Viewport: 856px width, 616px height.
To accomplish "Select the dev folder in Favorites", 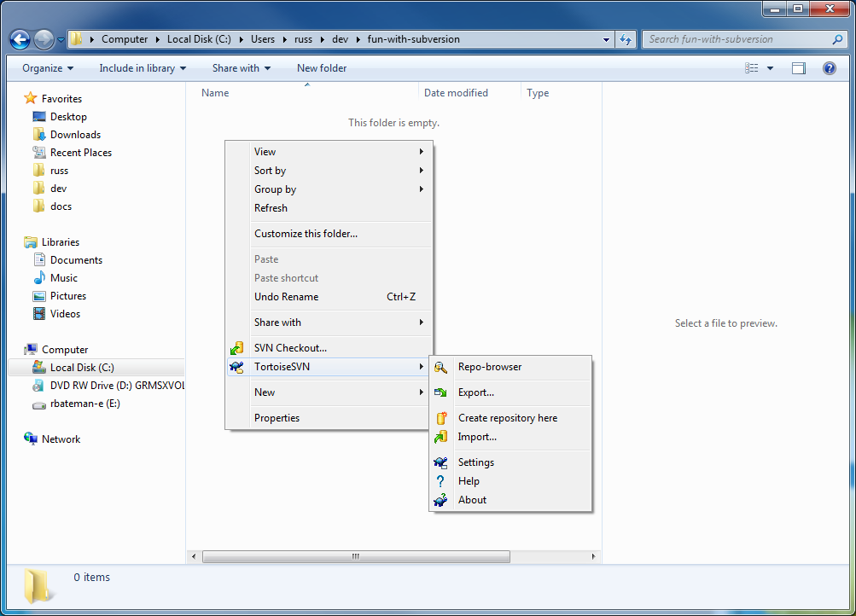I will [58, 189].
